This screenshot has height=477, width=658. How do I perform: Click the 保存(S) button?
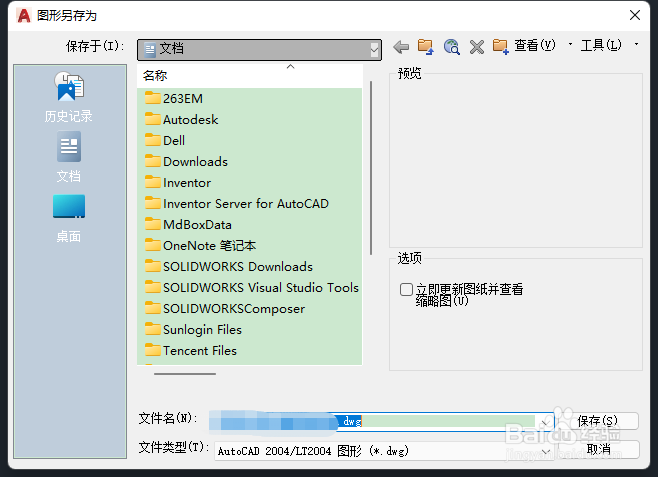[x=597, y=421]
